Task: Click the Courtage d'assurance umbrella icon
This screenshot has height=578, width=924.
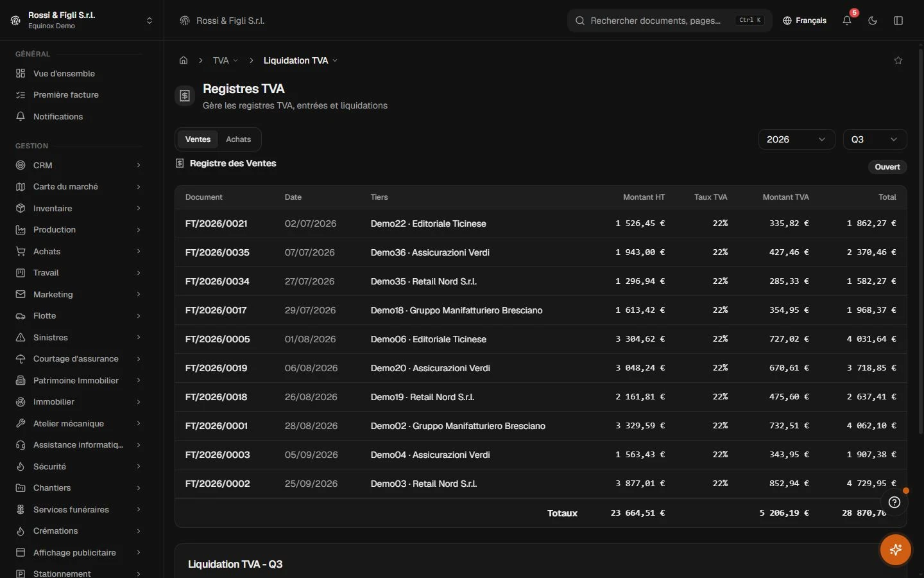Action: [21, 359]
